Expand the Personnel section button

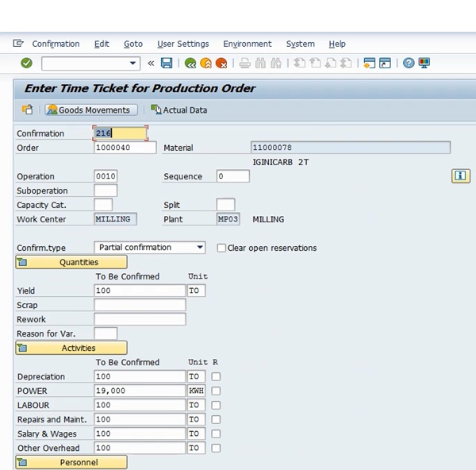tap(71, 462)
